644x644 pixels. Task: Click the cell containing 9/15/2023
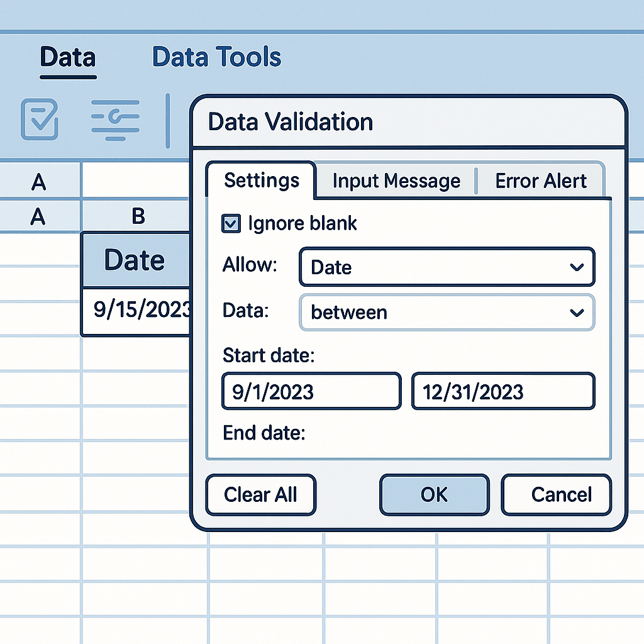[137, 310]
